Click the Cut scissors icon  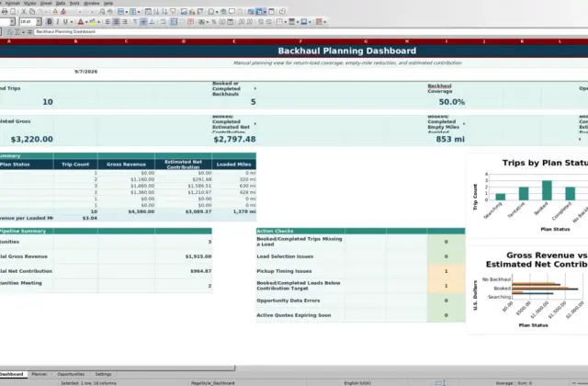(x=24, y=12)
